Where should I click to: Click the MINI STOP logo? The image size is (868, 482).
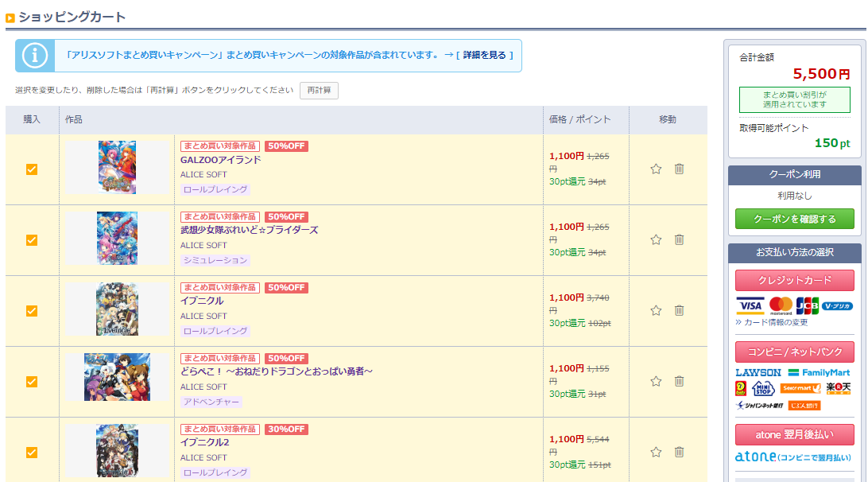click(x=763, y=388)
